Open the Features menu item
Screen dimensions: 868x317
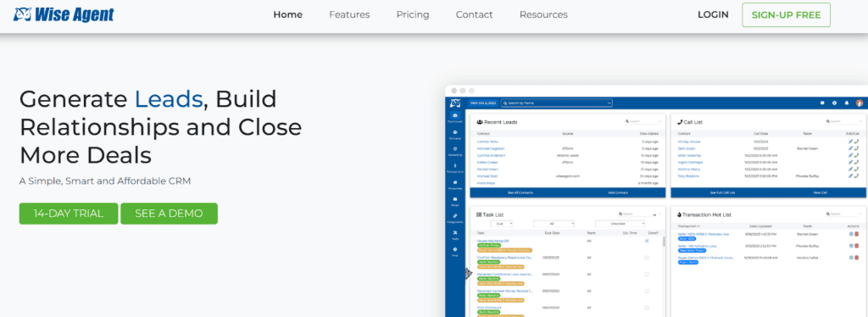[x=349, y=15]
